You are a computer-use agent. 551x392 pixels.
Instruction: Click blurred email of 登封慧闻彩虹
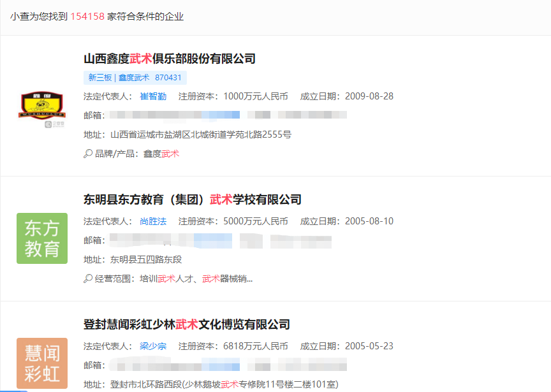click(228, 365)
